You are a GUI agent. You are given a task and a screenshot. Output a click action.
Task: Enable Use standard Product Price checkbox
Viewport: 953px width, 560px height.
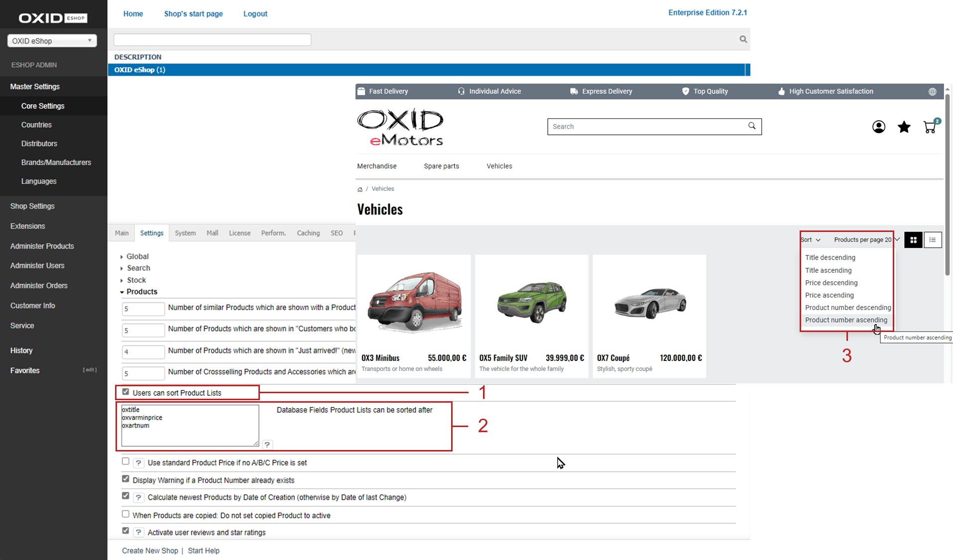[x=125, y=461]
